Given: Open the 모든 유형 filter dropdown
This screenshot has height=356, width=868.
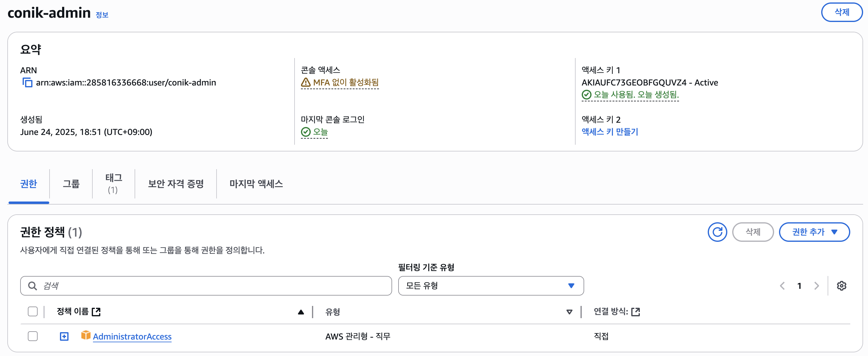Looking at the screenshot, I should click(x=491, y=286).
